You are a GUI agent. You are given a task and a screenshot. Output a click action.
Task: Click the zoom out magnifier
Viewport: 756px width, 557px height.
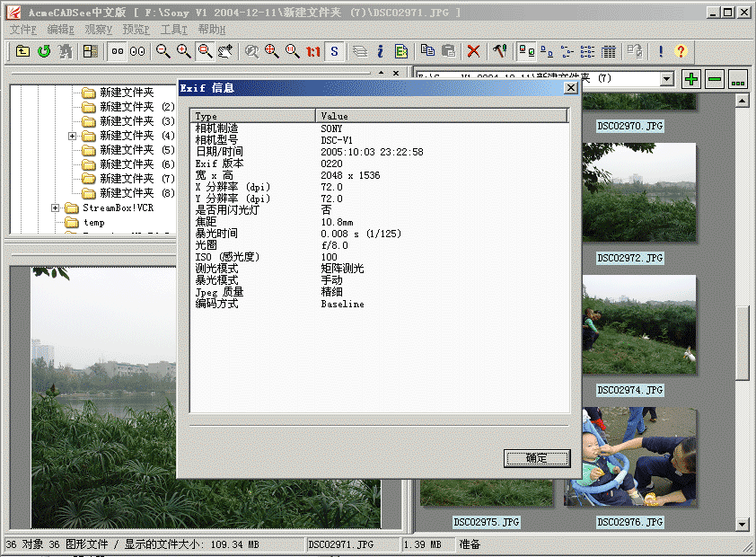pos(163,51)
